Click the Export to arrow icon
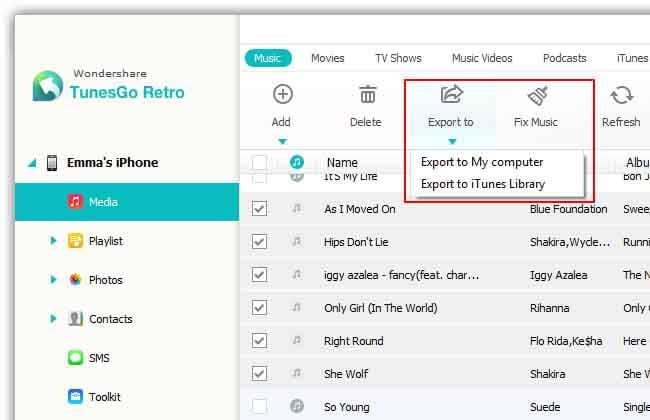Screen dimensions: 650x420 pyautogui.click(x=451, y=94)
